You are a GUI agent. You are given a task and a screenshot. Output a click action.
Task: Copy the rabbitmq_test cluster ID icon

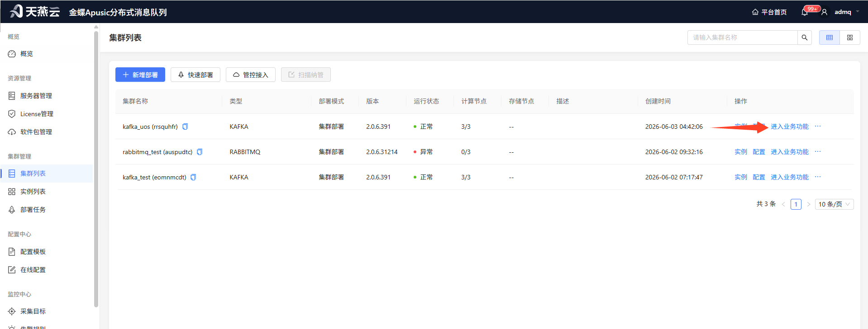(x=200, y=152)
